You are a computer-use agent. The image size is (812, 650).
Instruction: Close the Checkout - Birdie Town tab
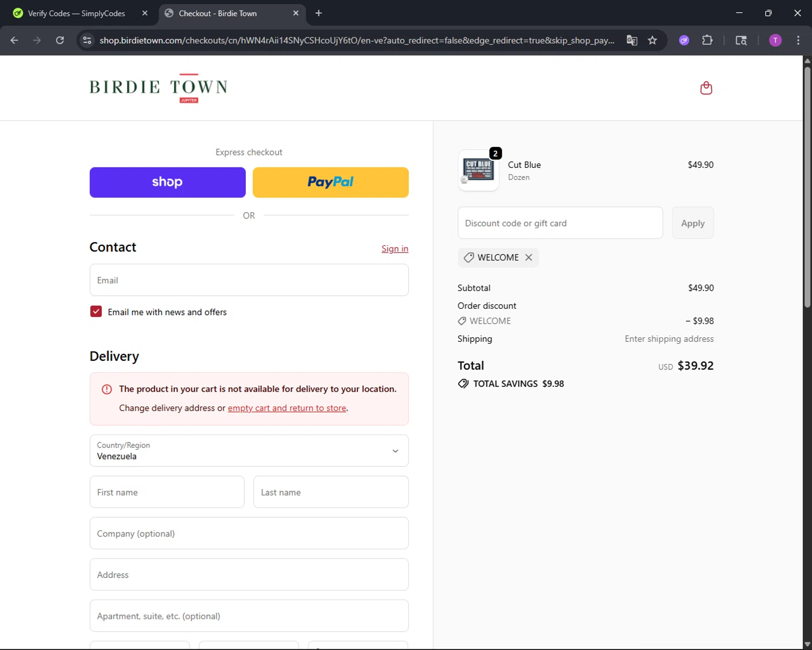pyautogui.click(x=296, y=13)
